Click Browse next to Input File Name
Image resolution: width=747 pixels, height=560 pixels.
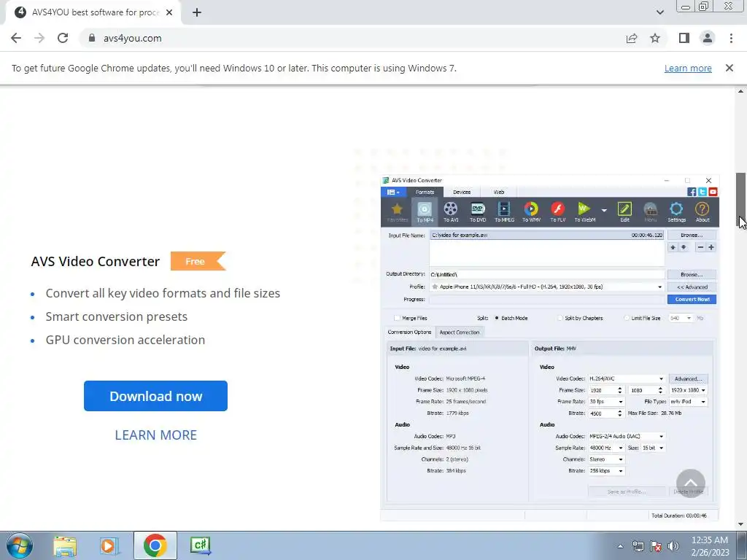coord(692,236)
